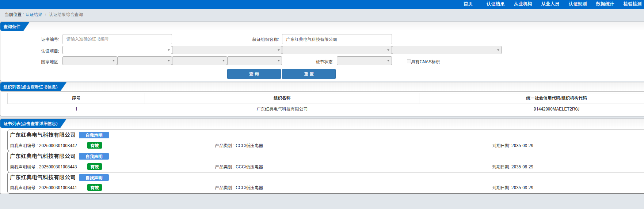The image size is (644, 209).
Task: Click the 统一社会信用代码/组织机构代码 column header
Action: (x=556, y=98)
